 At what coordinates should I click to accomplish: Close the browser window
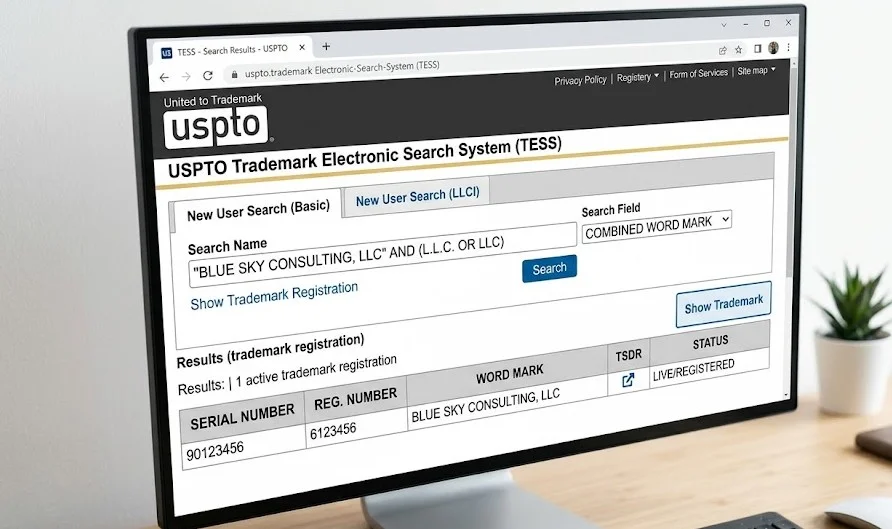[x=788, y=22]
